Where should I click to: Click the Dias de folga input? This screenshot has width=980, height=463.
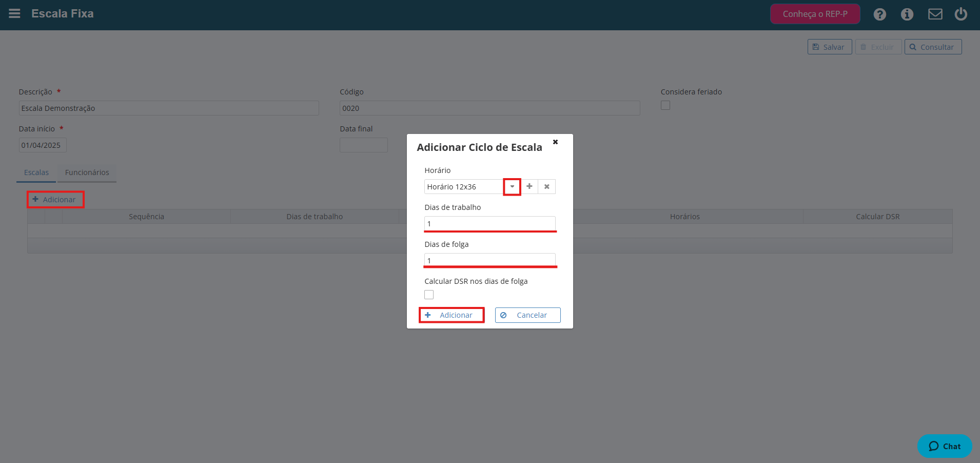(490, 260)
